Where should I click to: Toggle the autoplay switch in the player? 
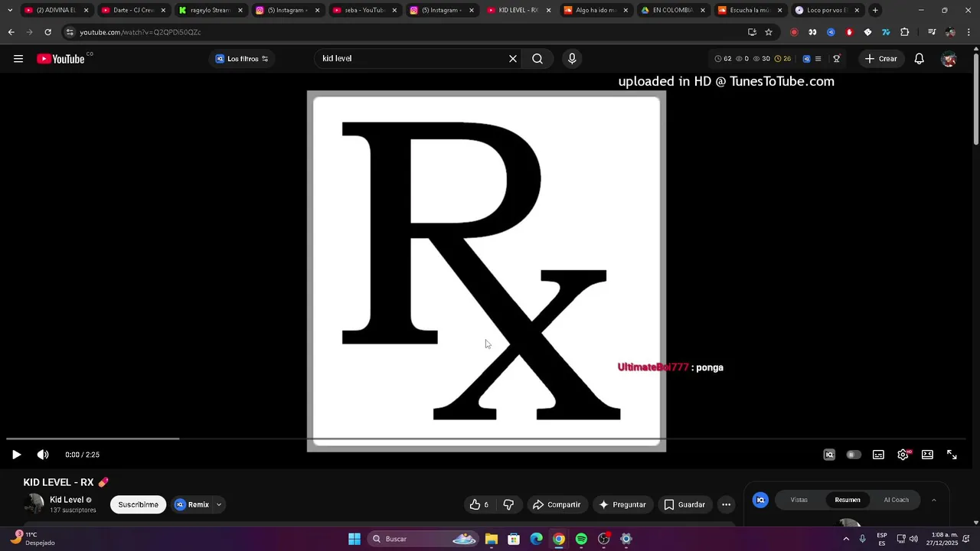pos(853,455)
